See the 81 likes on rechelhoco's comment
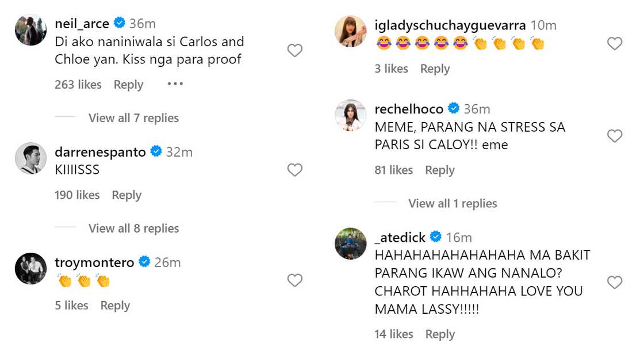Screen dimensions: 644x361 394,170
